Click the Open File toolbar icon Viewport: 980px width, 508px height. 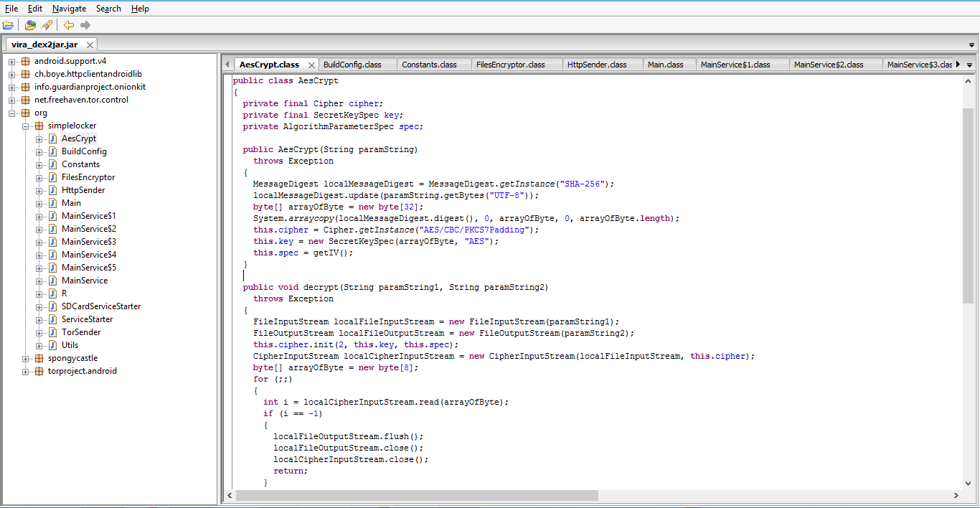8,25
